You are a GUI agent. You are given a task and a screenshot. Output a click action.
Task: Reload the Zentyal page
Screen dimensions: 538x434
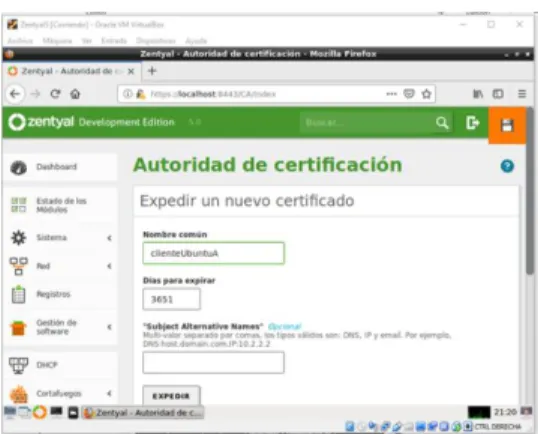(x=55, y=94)
